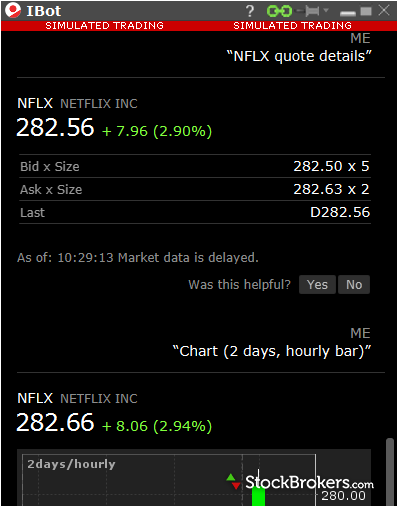
Task: Answer Yes to Was this helpful
Action: click(x=317, y=285)
